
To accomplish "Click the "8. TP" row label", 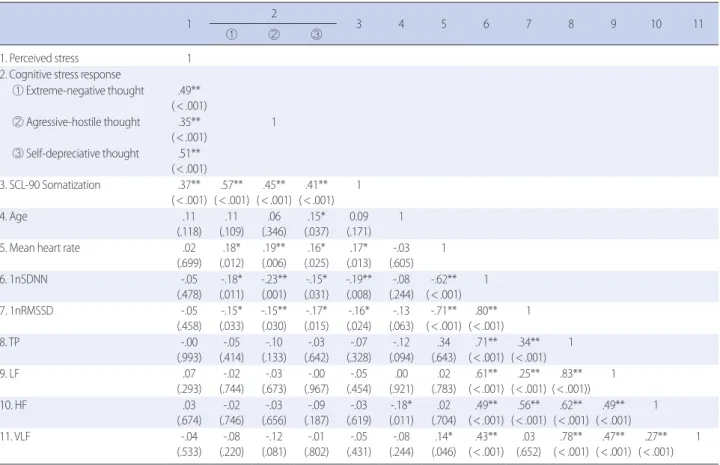I will coord(10,342).
